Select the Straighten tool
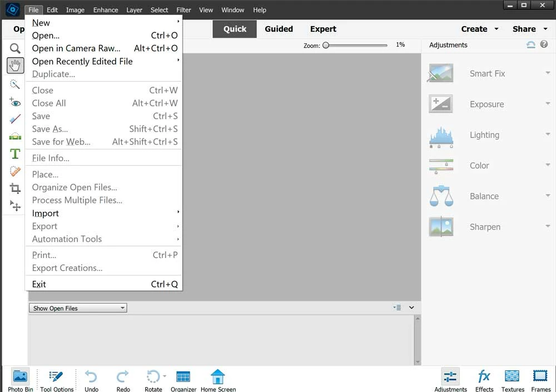This screenshot has height=392, width=556. pyautogui.click(x=15, y=136)
